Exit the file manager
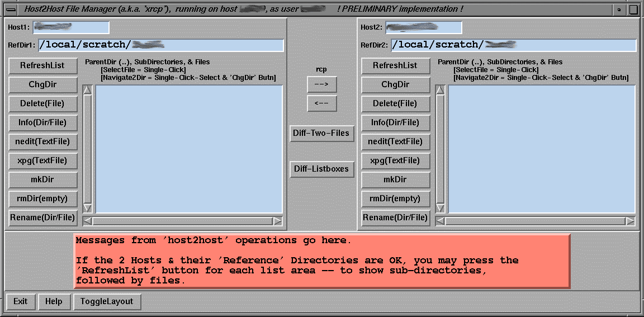The width and height of the screenshot is (644, 317). (x=21, y=301)
